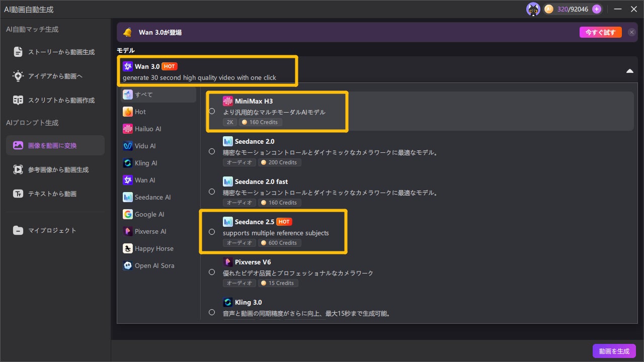Click the Kling 3.0 model logo
644x362 pixels.
point(228,302)
